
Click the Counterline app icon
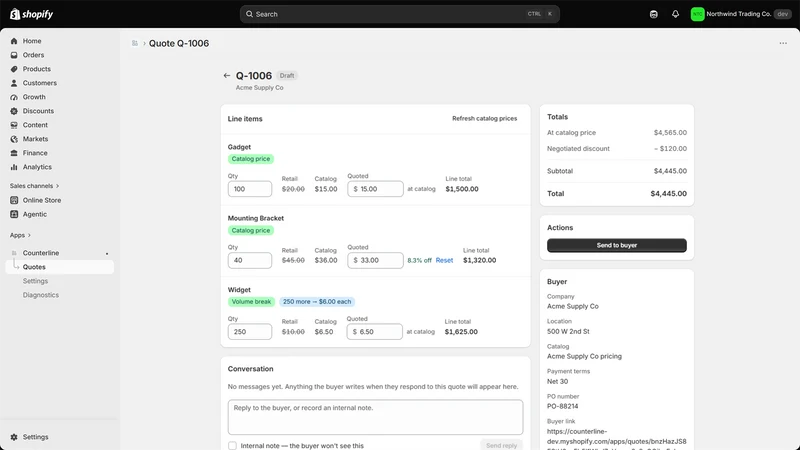click(14, 253)
